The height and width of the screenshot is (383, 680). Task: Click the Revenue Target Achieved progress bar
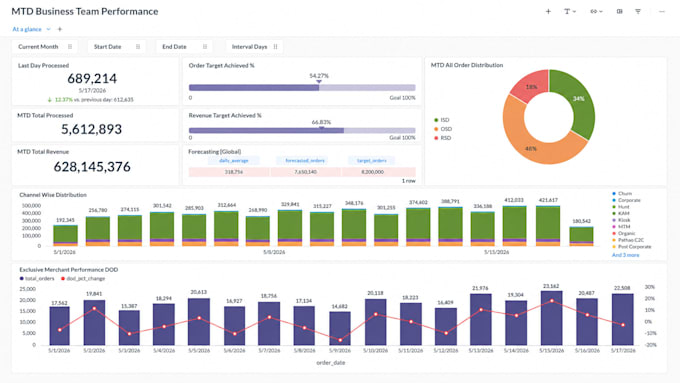click(302, 131)
